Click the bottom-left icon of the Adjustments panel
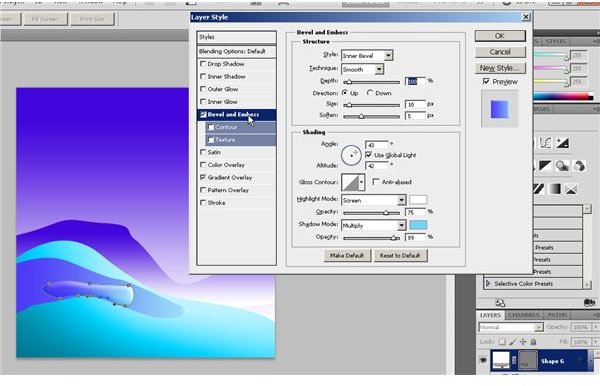 500,303
